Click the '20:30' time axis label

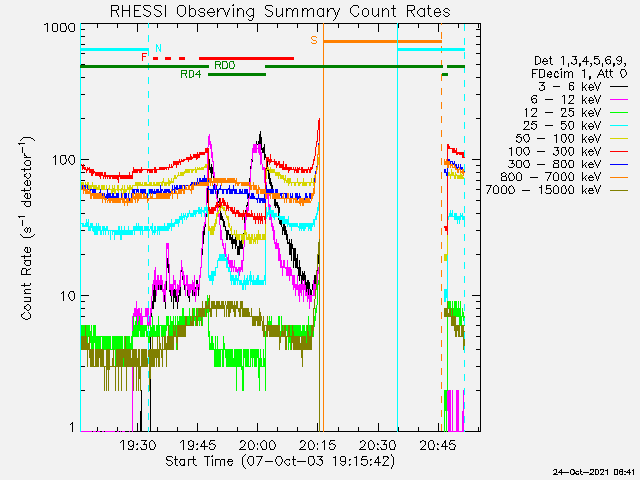click(x=378, y=445)
